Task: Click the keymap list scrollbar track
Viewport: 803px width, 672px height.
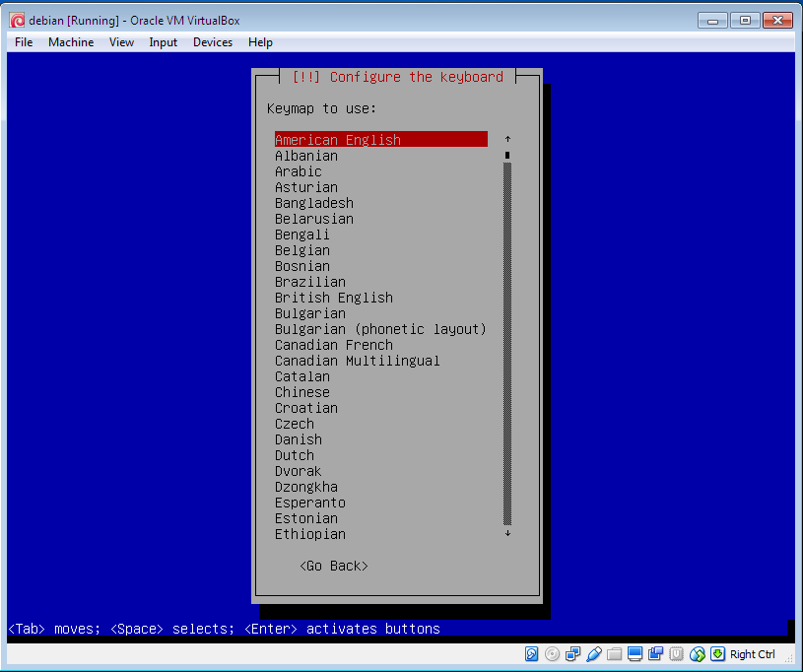Action: point(507,344)
